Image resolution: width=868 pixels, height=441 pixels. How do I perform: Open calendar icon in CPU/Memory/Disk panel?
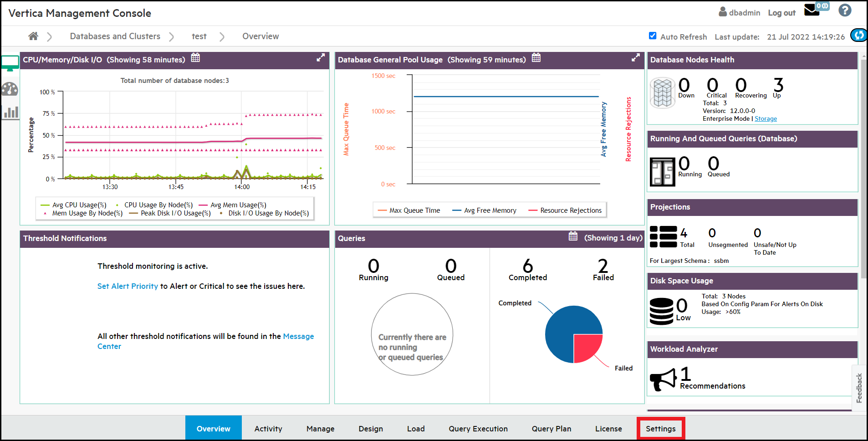[x=195, y=58]
